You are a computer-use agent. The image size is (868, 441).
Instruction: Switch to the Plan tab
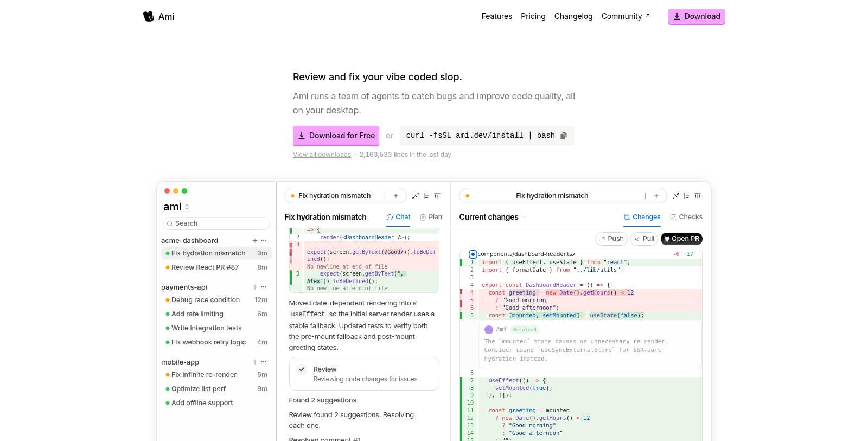click(x=431, y=217)
